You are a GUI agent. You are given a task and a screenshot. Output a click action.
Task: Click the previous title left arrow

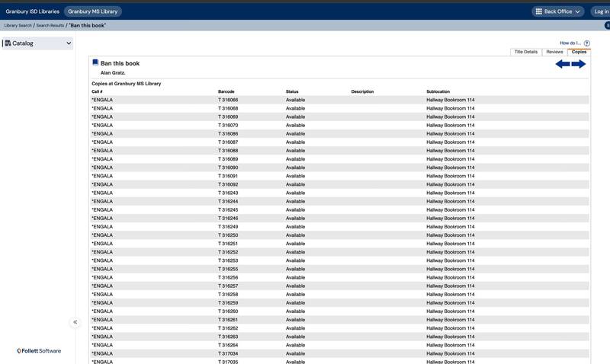pos(563,64)
